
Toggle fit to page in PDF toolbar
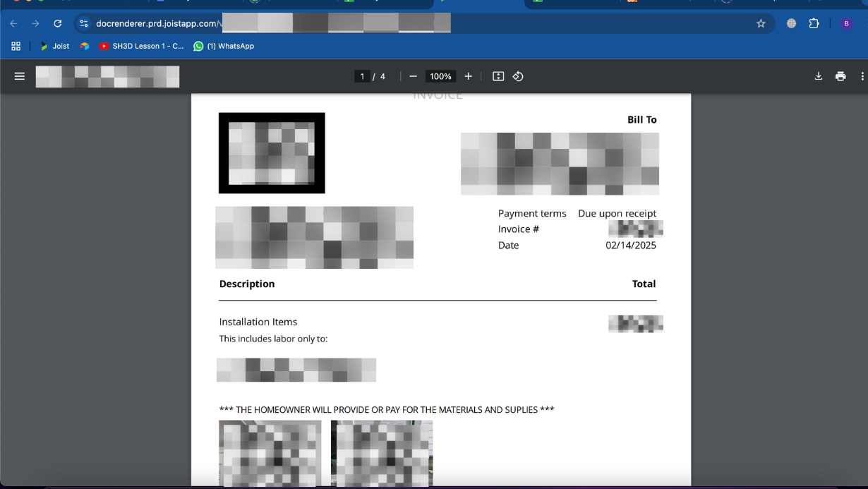[x=498, y=76]
